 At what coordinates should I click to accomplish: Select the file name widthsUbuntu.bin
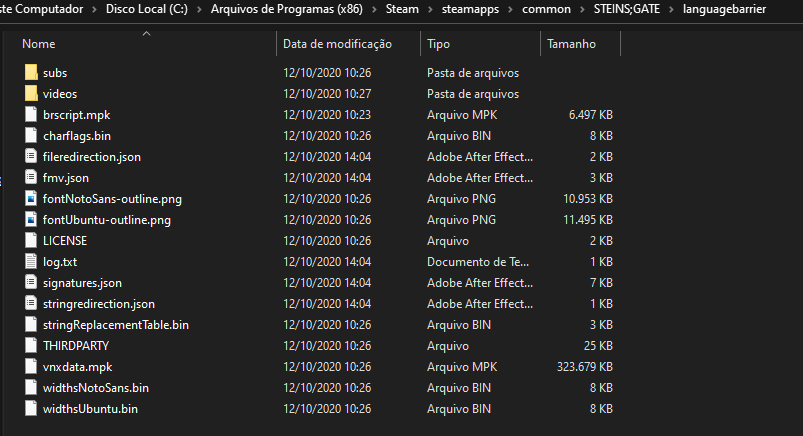tap(90, 409)
